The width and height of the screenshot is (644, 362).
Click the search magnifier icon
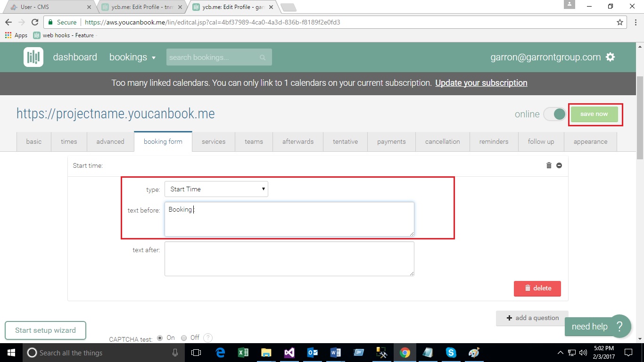click(x=263, y=58)
